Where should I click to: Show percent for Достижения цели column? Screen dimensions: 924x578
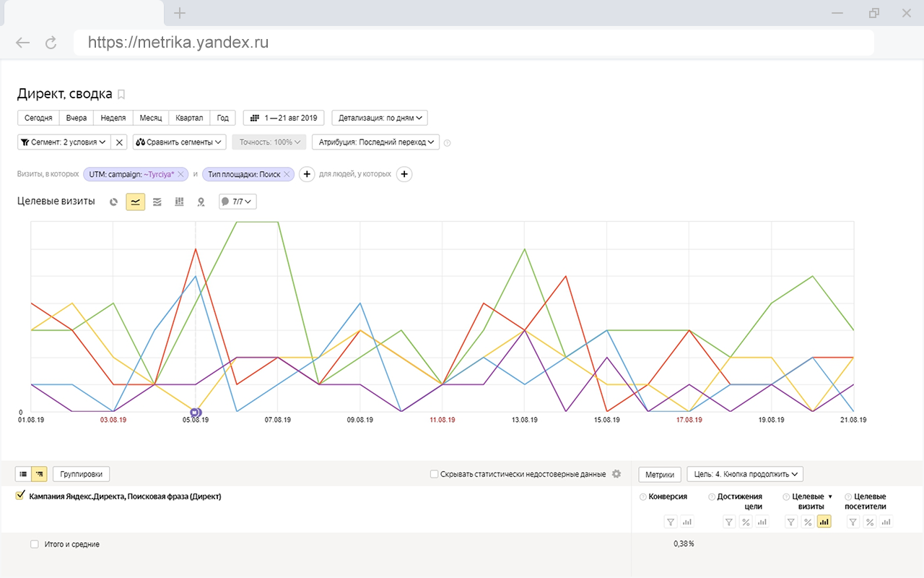click(x=746, y=522)
